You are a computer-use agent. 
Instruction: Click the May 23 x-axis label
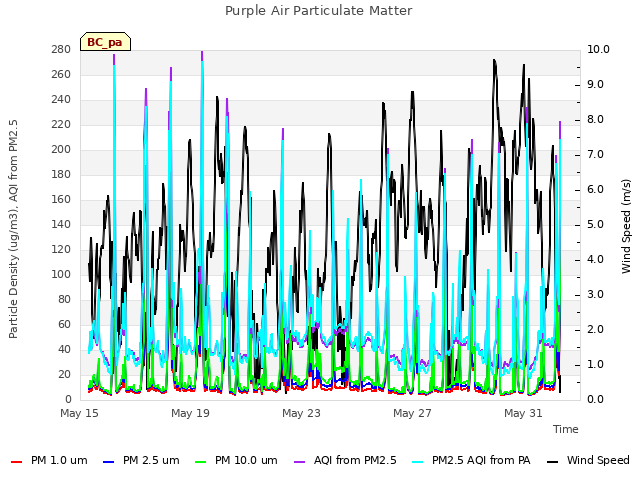pos(301,413)
